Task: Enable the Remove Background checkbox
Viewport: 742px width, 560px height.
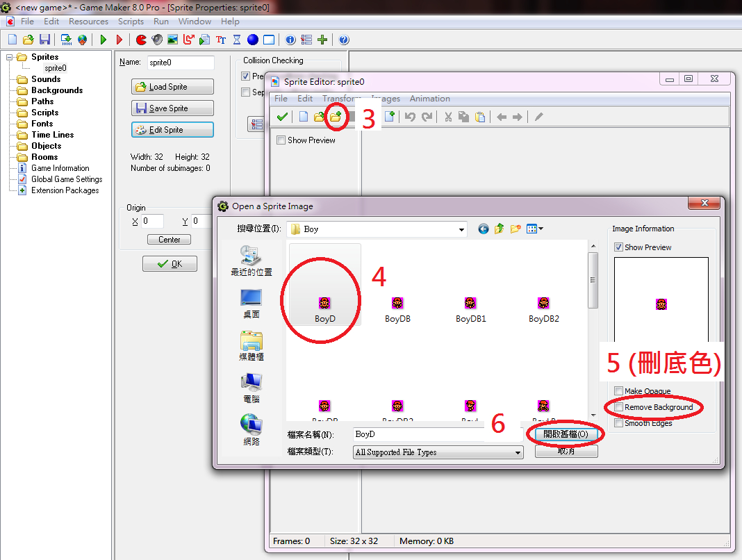Action: pyautogui.click(x=618, y=407)
